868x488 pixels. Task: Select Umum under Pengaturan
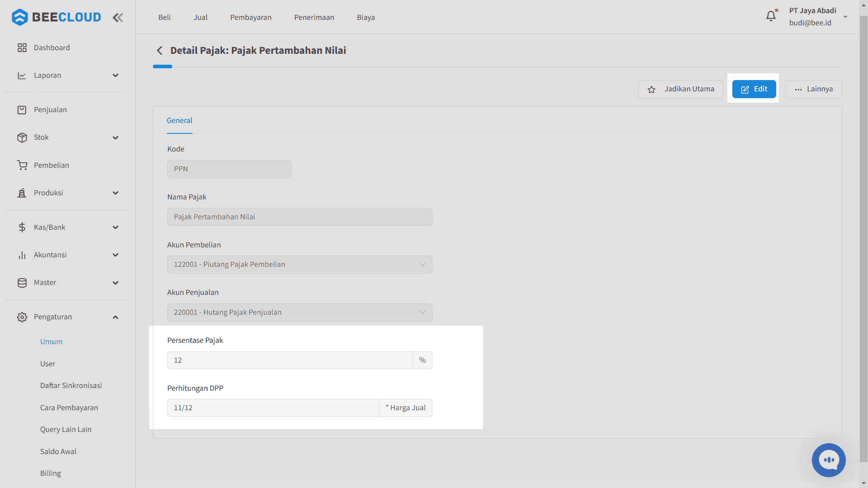pos(51,341)
